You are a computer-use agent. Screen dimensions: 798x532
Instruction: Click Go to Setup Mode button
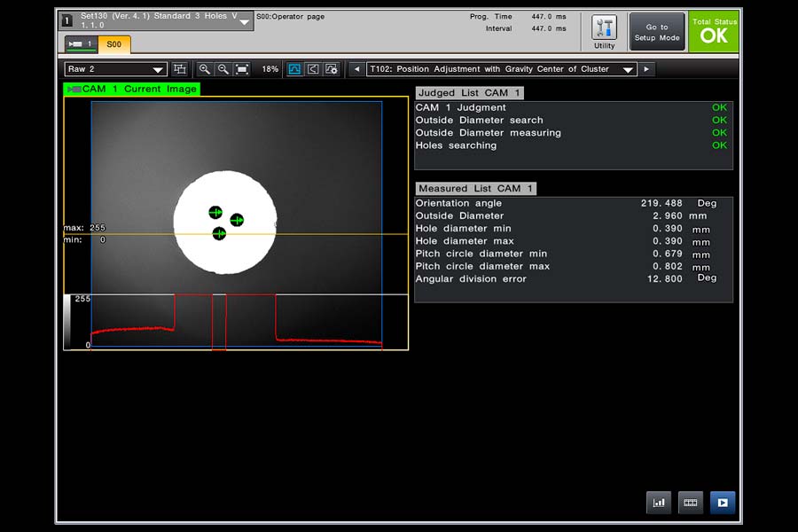(x=657, y=32)
